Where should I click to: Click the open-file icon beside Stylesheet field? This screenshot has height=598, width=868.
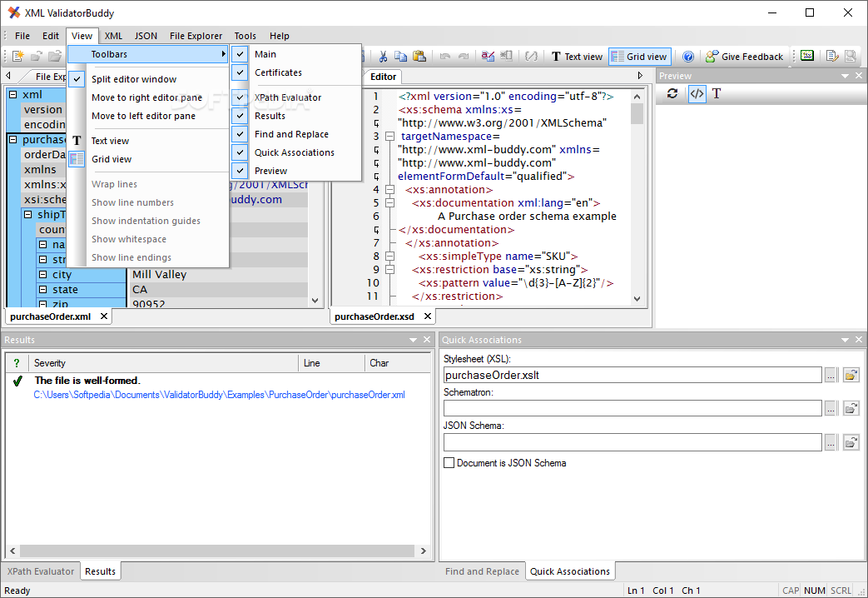851,375
